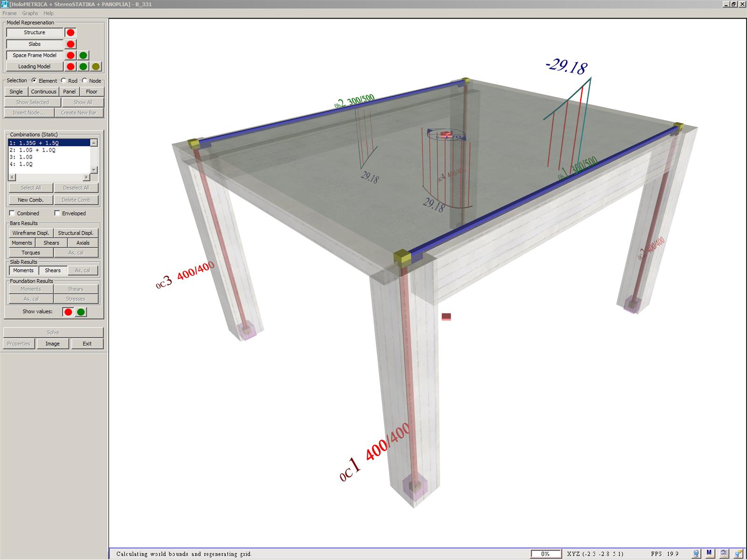Screen dimensions: 747x560
Task: Click the red dot next to Structure
Action: click(70, 33)
